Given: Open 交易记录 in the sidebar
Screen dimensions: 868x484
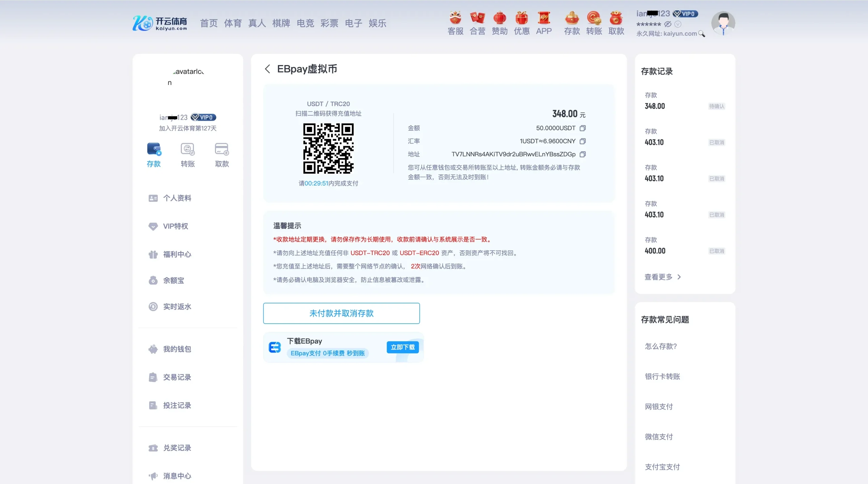Looking at the screenshot, I should [x=177, y=377].
